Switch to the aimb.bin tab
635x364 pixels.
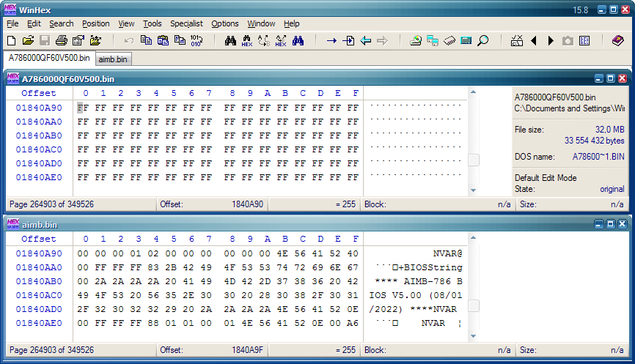[x=113, y=59]
